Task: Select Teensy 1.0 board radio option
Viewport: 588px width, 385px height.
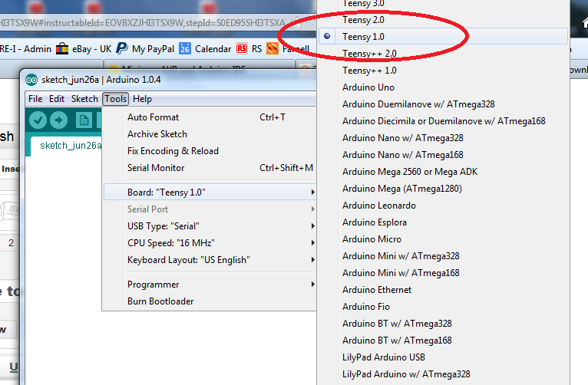Action: (443, 37)
